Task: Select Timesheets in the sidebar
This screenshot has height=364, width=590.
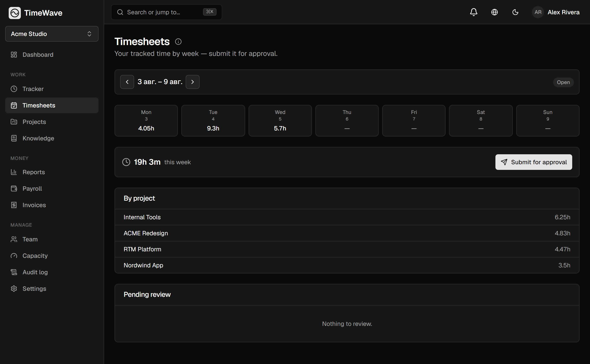Action: point(52,105)
